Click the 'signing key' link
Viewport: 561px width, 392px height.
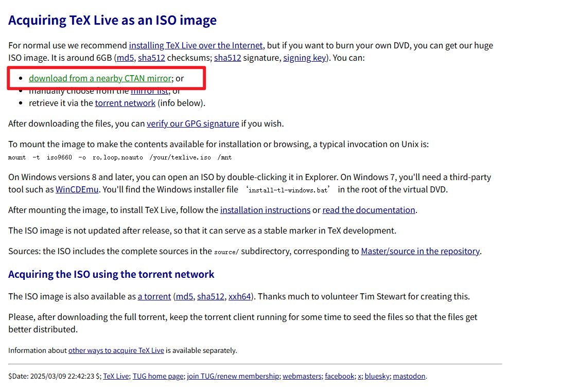(x=304, y=58)
